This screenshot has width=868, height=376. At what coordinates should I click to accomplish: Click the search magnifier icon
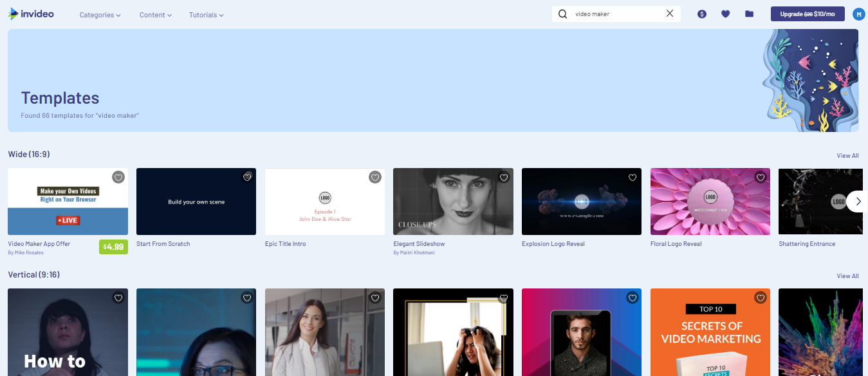(562, 14)
